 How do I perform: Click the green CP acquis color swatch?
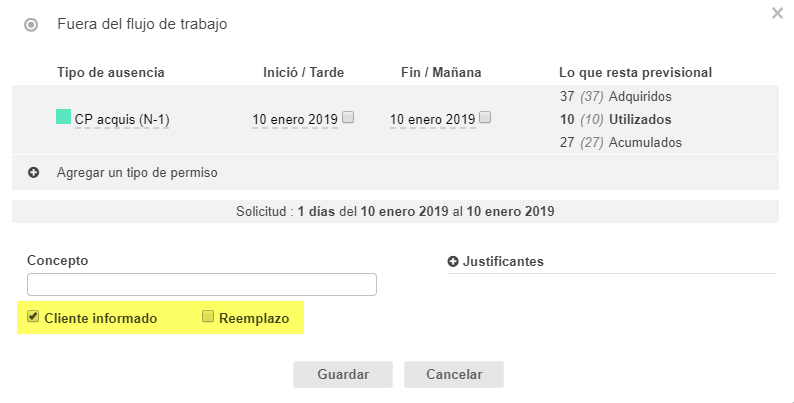pos(63,117)
